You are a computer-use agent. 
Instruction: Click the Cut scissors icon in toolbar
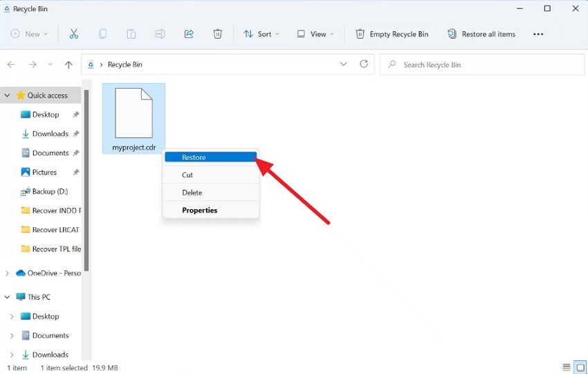(74, 34)
